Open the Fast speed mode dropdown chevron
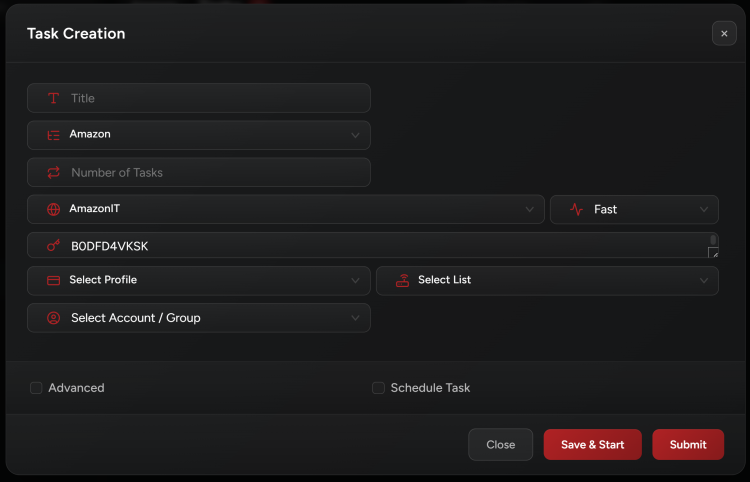 coord(703,210)
